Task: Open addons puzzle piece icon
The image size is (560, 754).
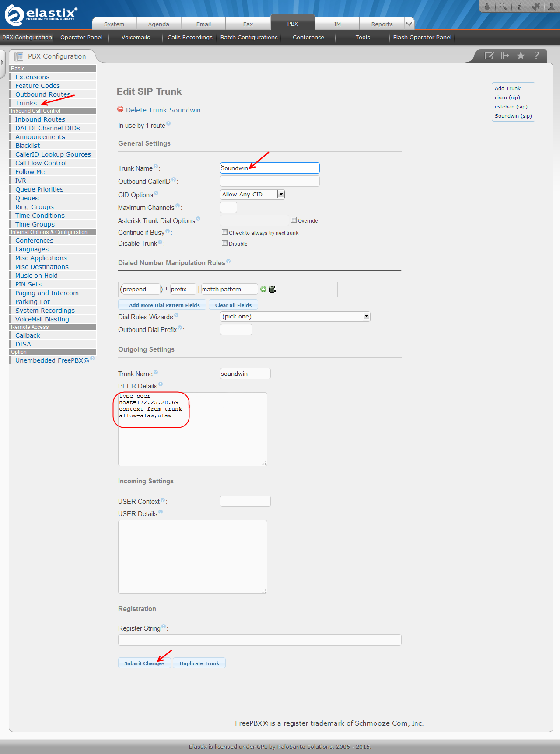Action: (x=535, y=6)
